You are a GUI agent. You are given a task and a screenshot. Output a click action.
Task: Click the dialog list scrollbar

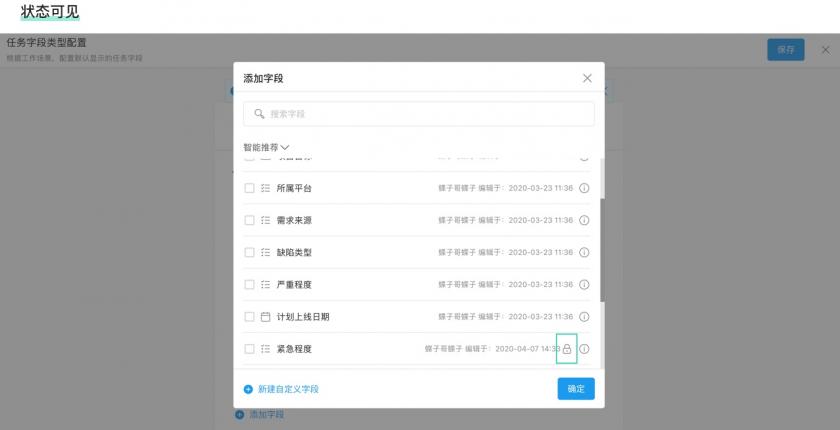[603, 250]
